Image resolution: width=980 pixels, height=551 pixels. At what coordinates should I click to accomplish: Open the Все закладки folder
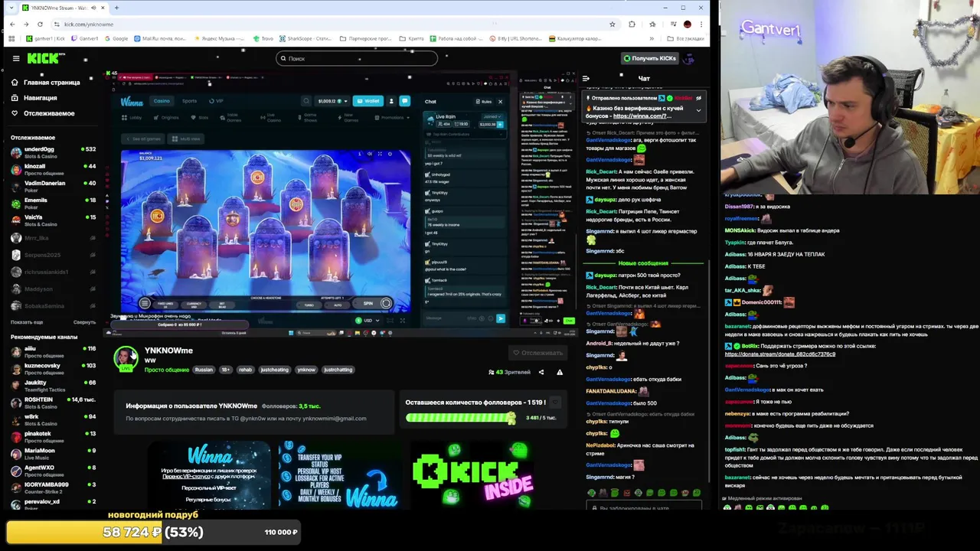click(685, 38)
